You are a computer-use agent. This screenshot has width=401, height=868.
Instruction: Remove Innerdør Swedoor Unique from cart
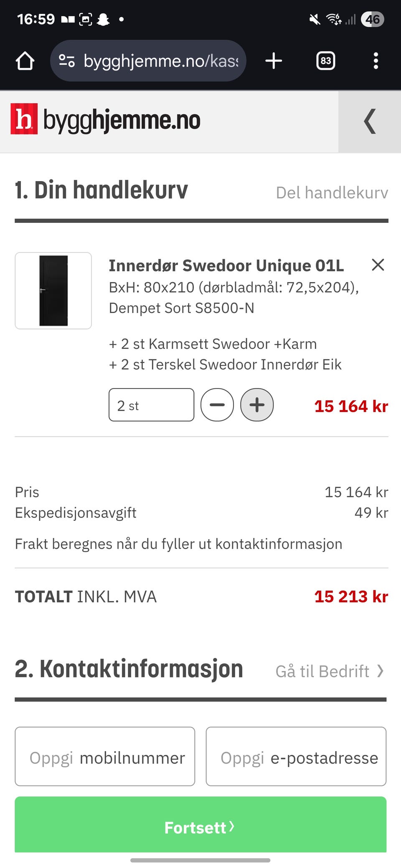click(378, 265)
